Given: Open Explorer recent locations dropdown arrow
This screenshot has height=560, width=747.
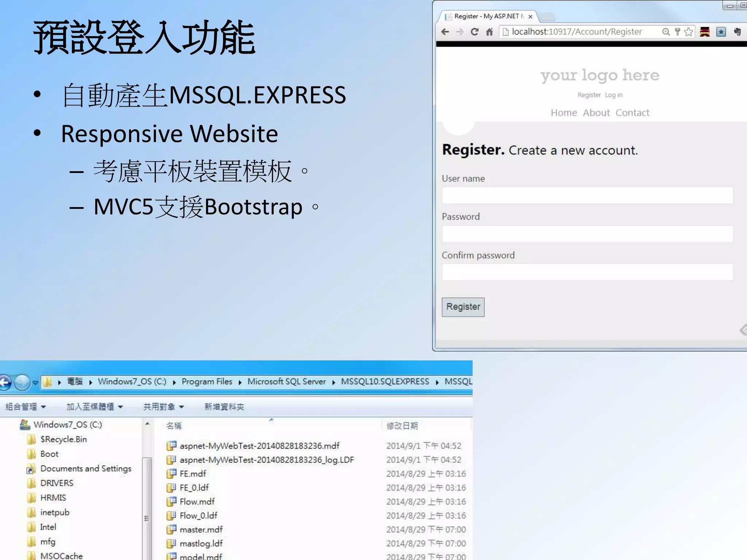Looking at the screenshot, I should (x=35, y=383).
